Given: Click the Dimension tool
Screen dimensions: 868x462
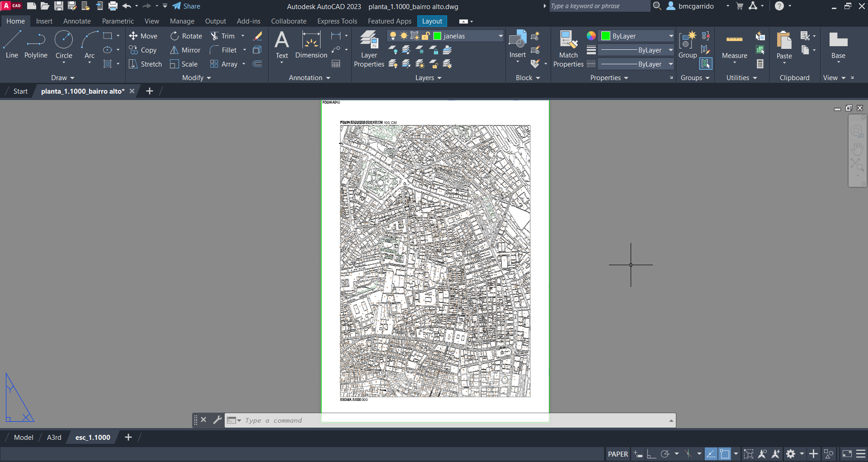Looking at the screenshot, I should coord(311,44).
